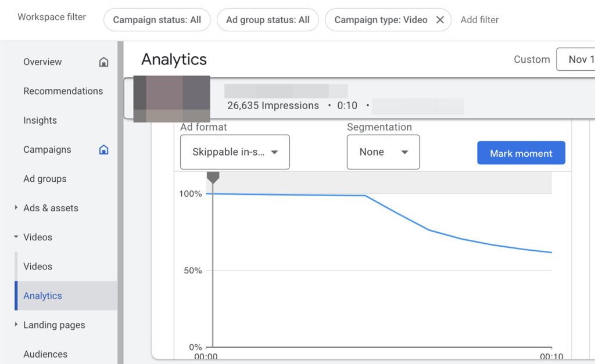595x364 pixels.
Task: Click the Mark moment button
Action: pos(521,153)
